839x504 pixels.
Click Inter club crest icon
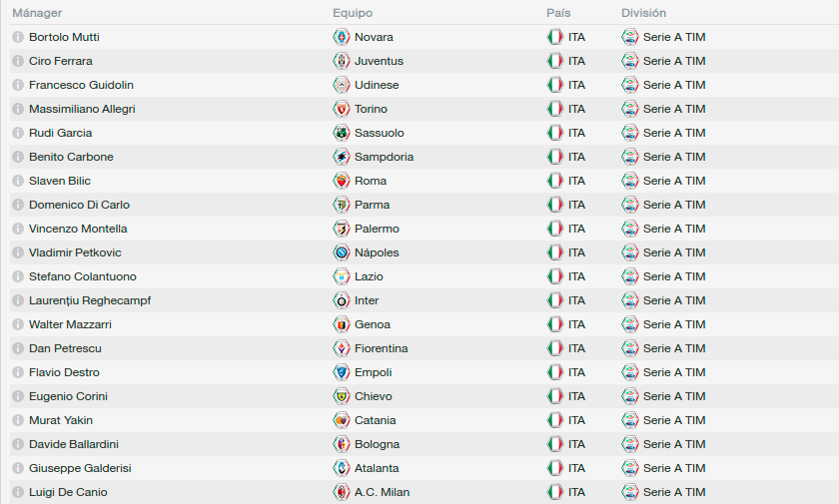[342, 300]
